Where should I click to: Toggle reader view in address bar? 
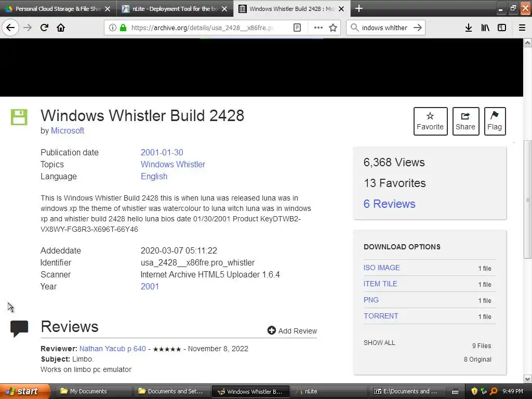[297, 28]
